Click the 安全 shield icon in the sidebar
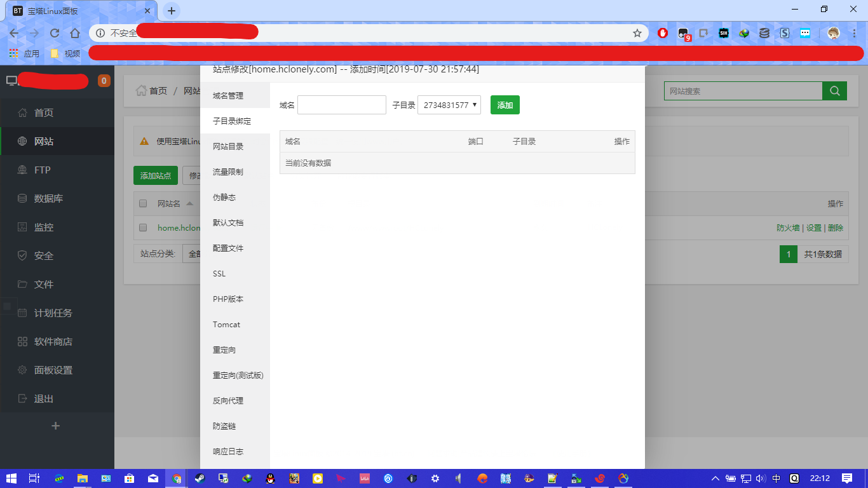Screen dimensions: 868x488 22,256
